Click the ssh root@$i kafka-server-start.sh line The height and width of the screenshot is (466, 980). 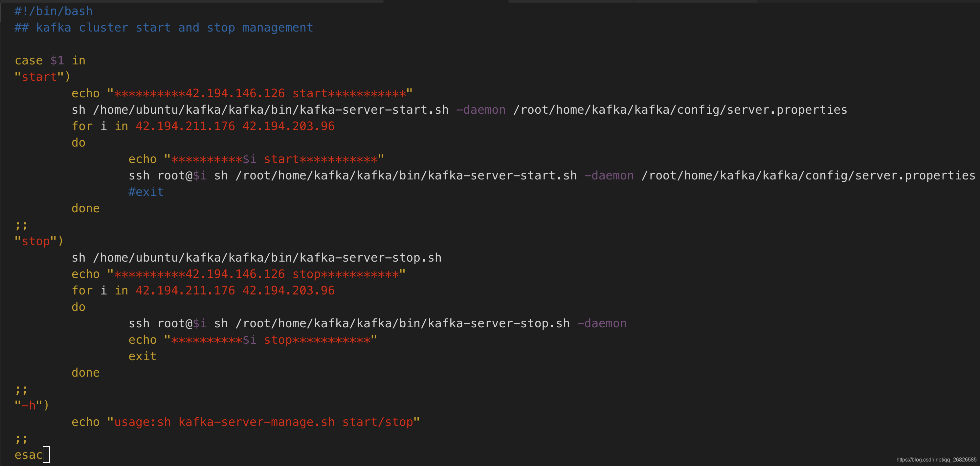click(x=552, y=175)
